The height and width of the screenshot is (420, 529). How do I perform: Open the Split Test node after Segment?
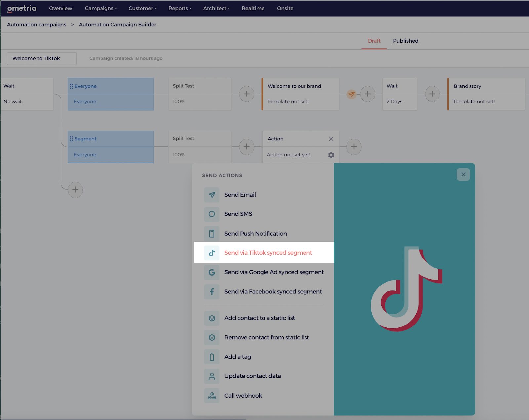click(200, 147)
